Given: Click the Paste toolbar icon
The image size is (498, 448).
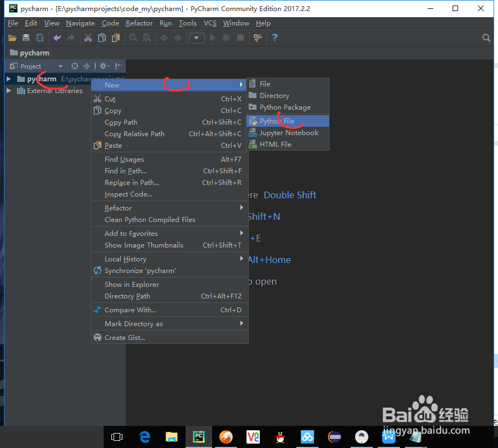Looking at the screenshot, I should tap(116, 38).
